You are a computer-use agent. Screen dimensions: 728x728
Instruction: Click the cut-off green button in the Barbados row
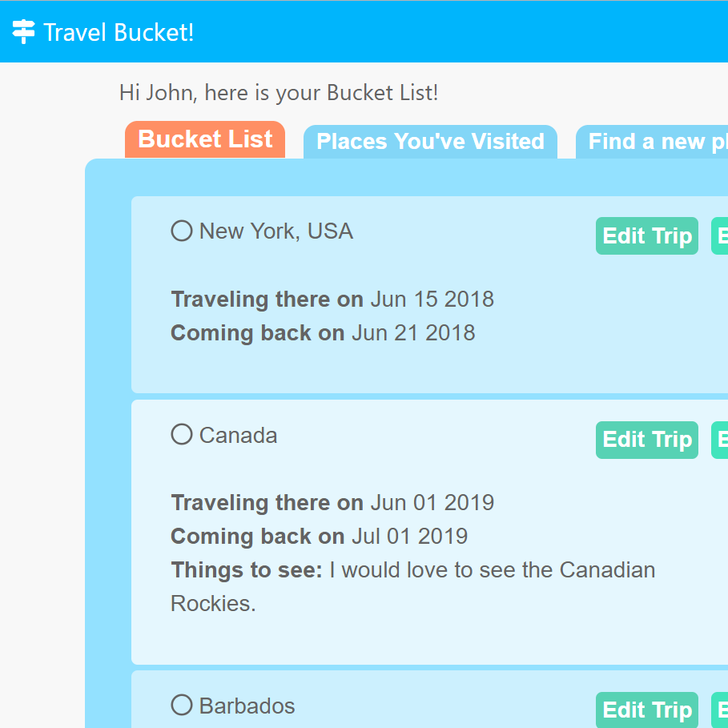pyautogui.click(x=721, y=710)
